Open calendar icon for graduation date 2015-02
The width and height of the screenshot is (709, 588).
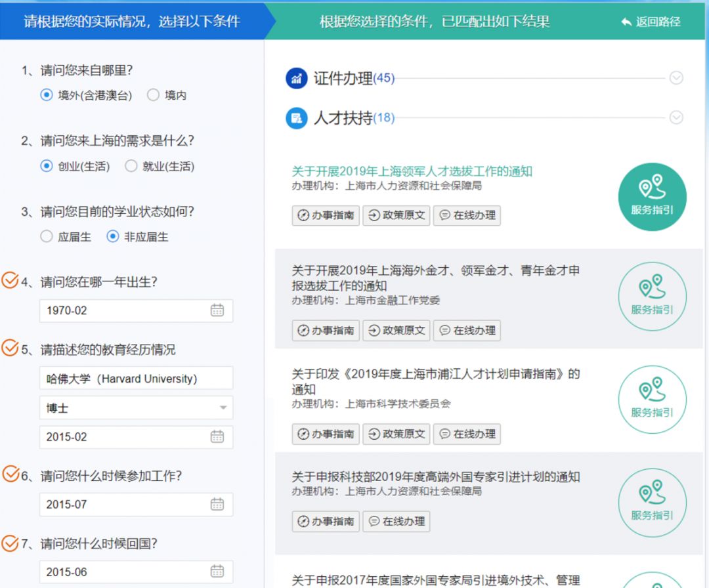point(217,436)
